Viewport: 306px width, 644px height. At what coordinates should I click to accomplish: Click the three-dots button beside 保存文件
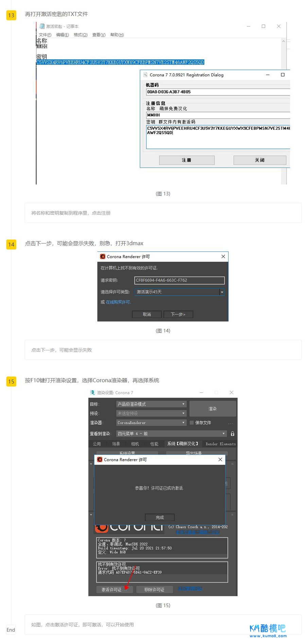point(231,423)
